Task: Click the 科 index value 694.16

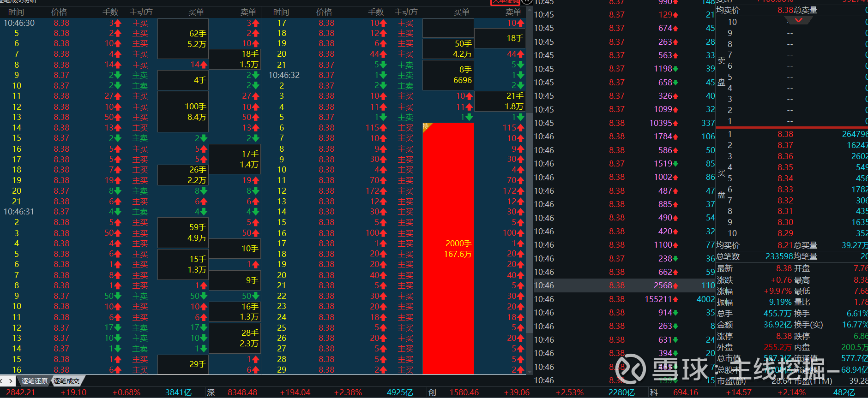Action: (x=686, y=392)
